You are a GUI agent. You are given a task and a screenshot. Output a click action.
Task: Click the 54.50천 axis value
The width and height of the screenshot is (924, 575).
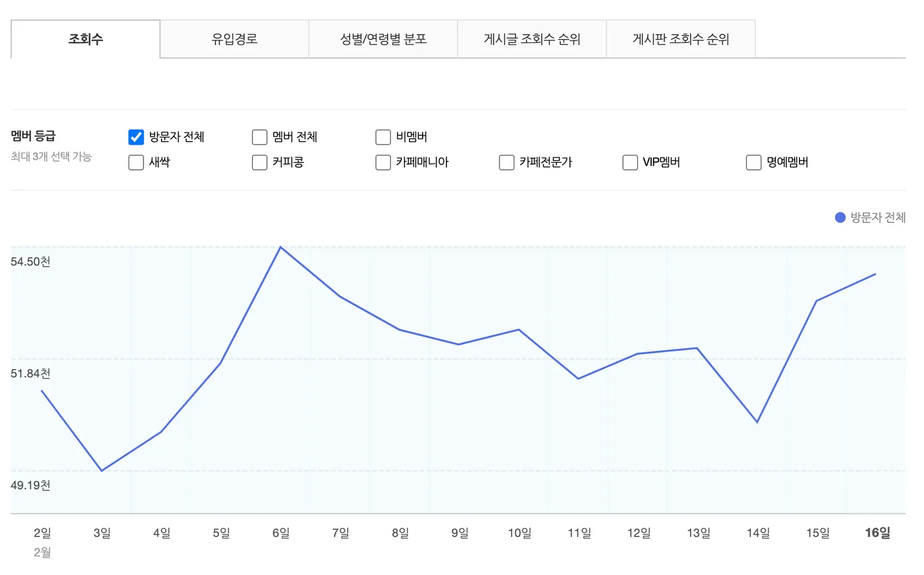(x=30, y=262)
